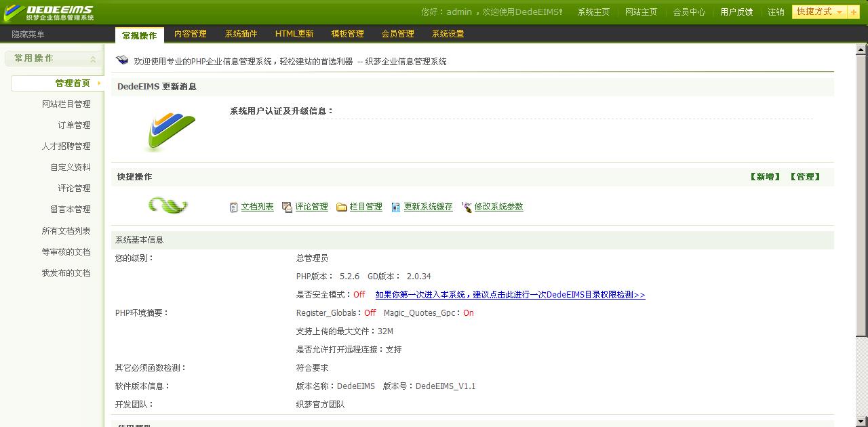Open the 栏目管理 shortcut link
The width and height of the screenshot is (868, 427).
coord(366,207)
